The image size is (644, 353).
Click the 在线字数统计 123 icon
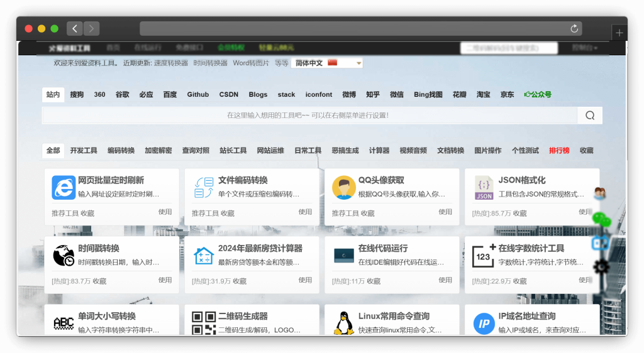pos(484,256)
